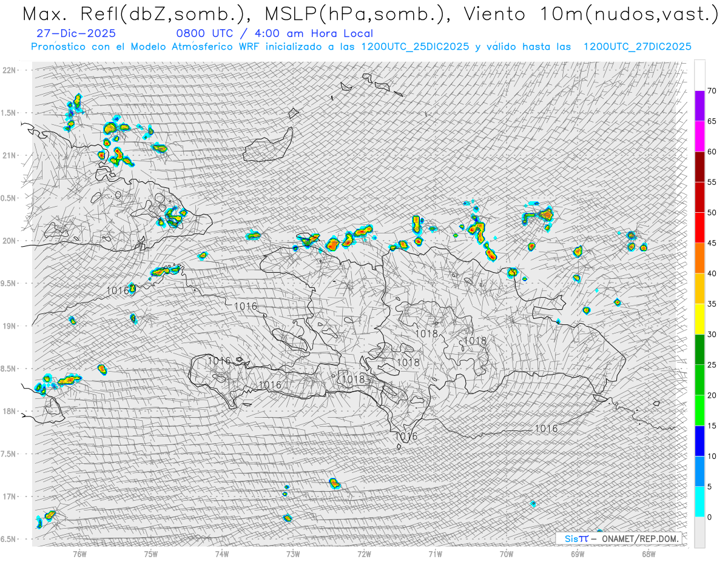
Task: Click the '19N' latitude label
Action: [10, 326]
